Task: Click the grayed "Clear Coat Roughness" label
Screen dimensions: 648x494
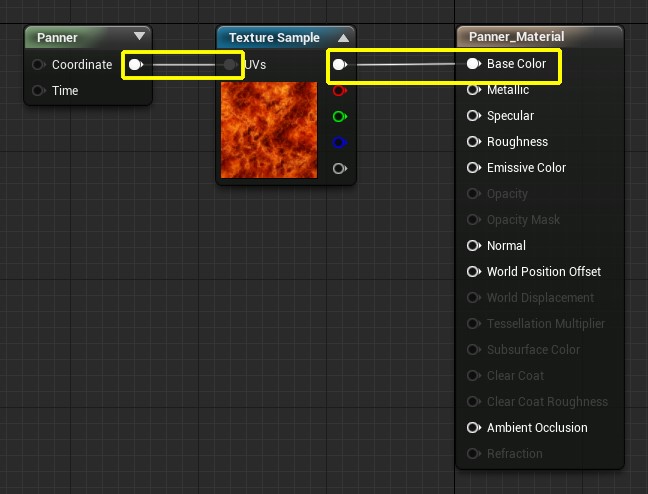Action: [547, 401]
